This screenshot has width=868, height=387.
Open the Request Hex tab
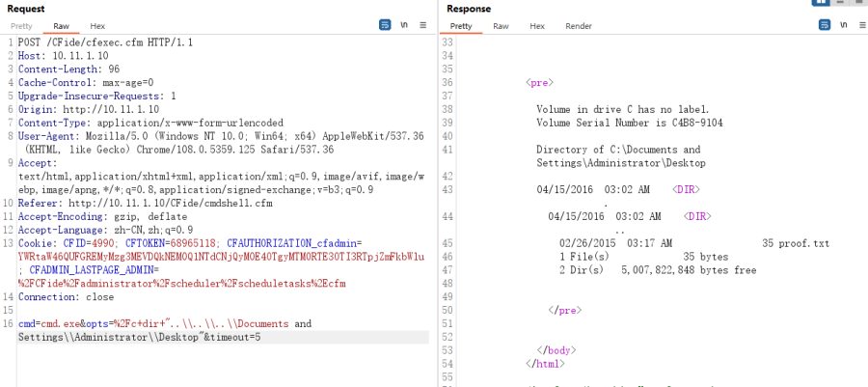(x=97, y=26)
